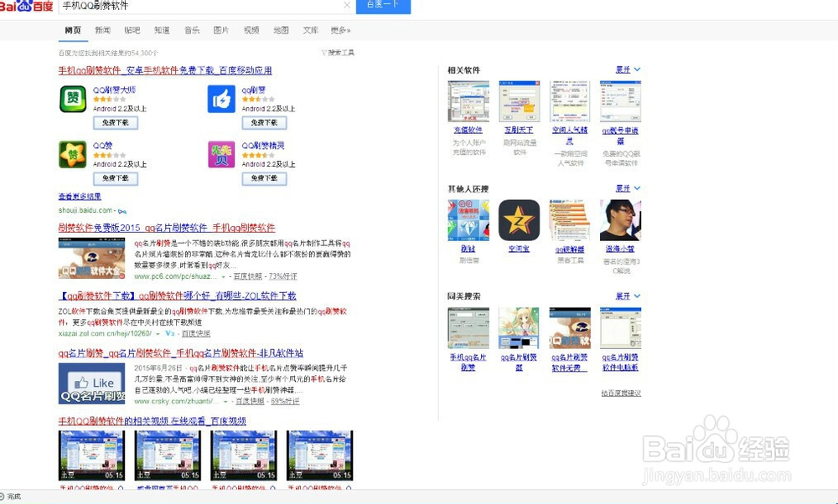Switch to the 音乐 tab
The image size is (838, 504).
point(191,30)
